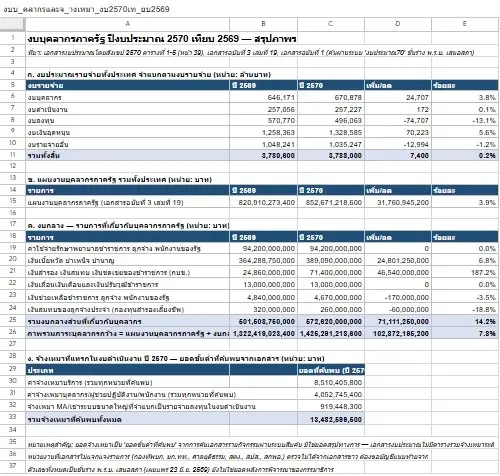
Task: Select column D header
Action: tap(398, 24)
